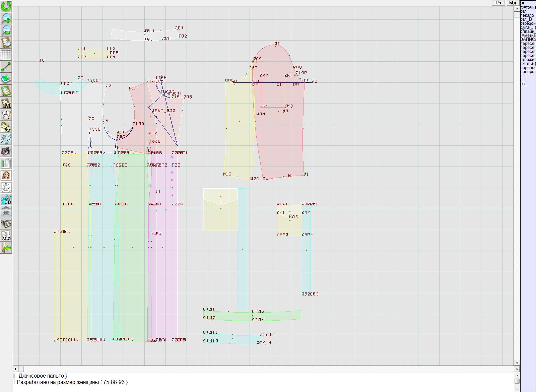
Task: Select 'лекало' in the operator list
Action: [x=527, y=15]
